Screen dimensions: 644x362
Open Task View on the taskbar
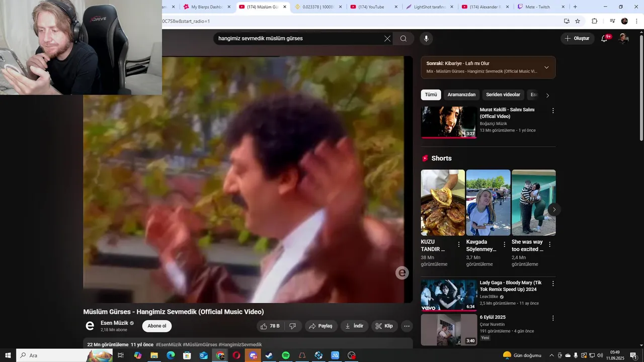coord(121,355)
